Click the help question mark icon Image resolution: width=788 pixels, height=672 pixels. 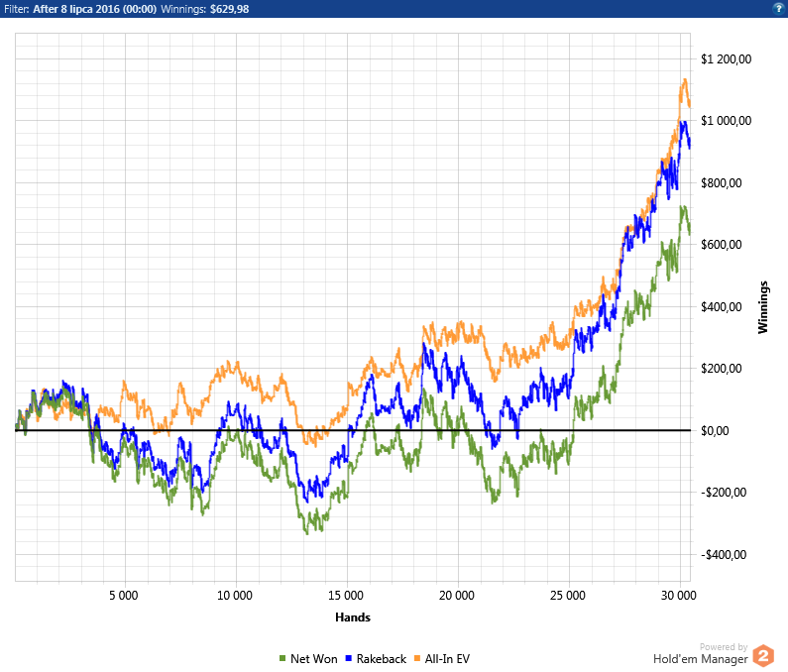pyautogui.click(x=778, y=8)
